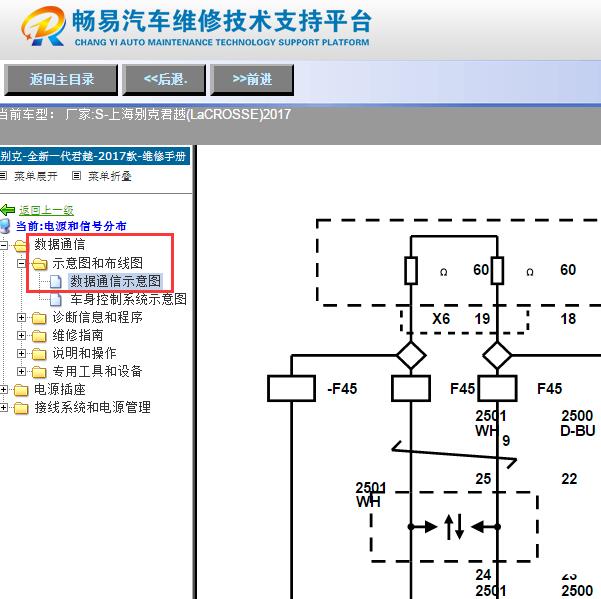Expand the 接线系统和电源管理 folder
601x599 pixels.
click(3, 407)
